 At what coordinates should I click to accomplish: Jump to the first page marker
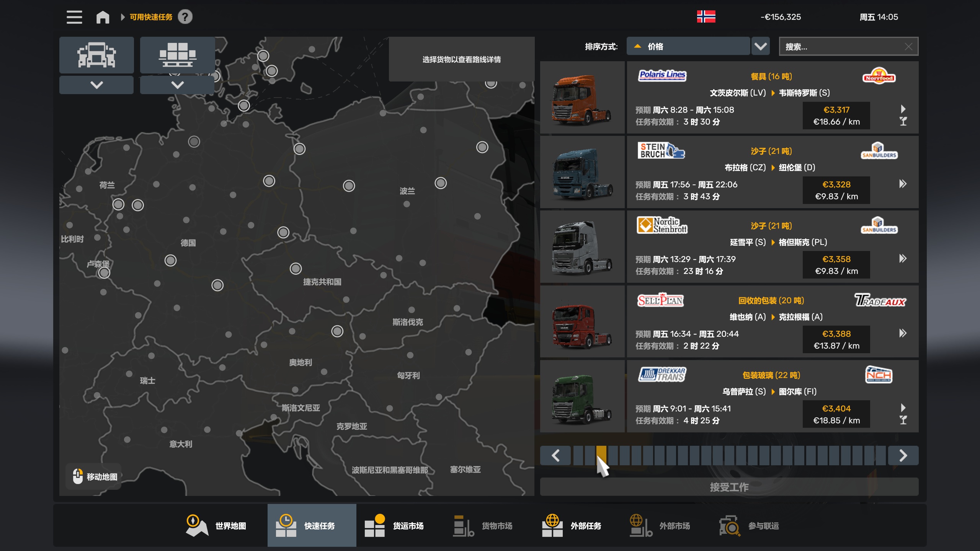point(578,455)
